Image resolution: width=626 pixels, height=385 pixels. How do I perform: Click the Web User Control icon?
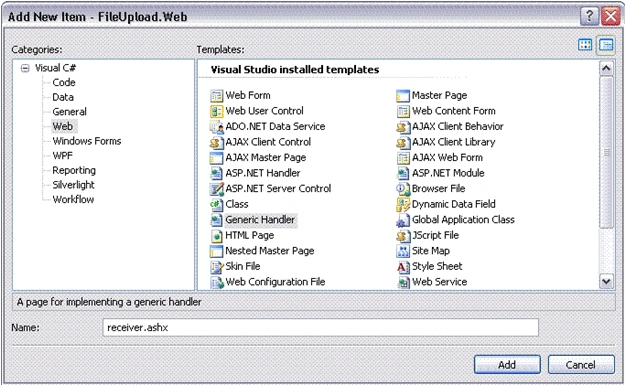[216, 111]
